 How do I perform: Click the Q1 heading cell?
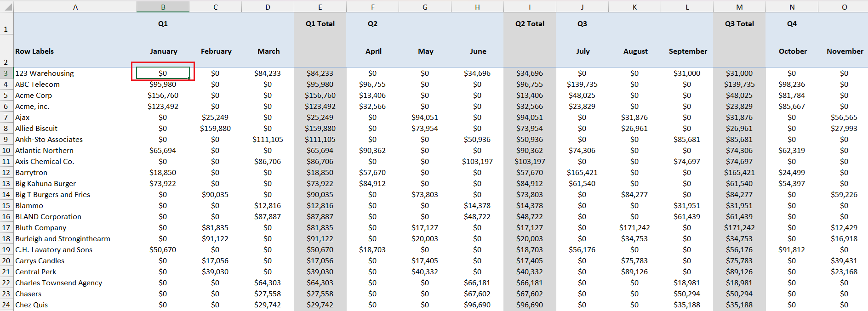(x=163, y=23)
